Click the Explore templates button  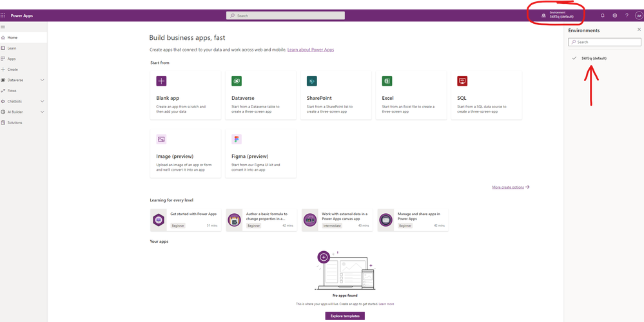[345, 316]
